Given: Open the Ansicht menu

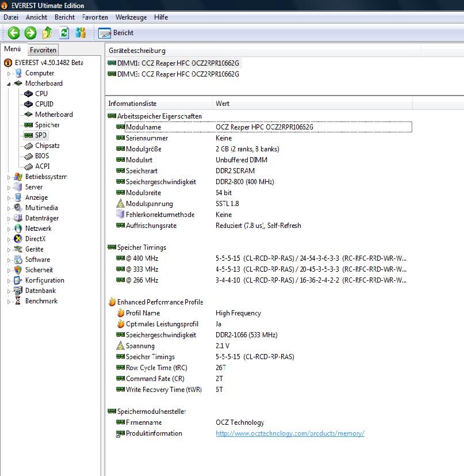Looking at the screenshot, I should tap(36, 17).
